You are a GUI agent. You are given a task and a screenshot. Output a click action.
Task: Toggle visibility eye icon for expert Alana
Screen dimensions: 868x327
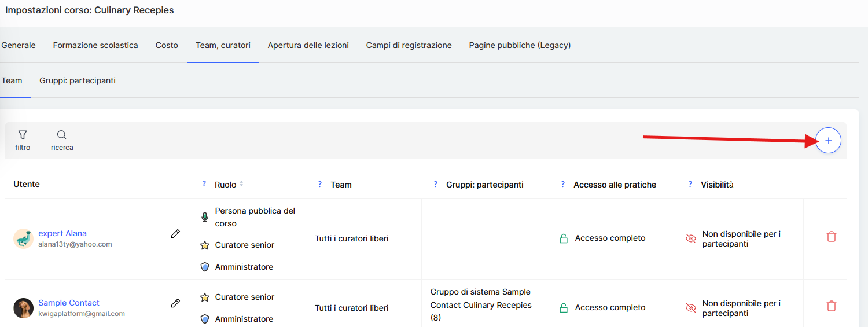pyautogui.click(x=690, y=238)
